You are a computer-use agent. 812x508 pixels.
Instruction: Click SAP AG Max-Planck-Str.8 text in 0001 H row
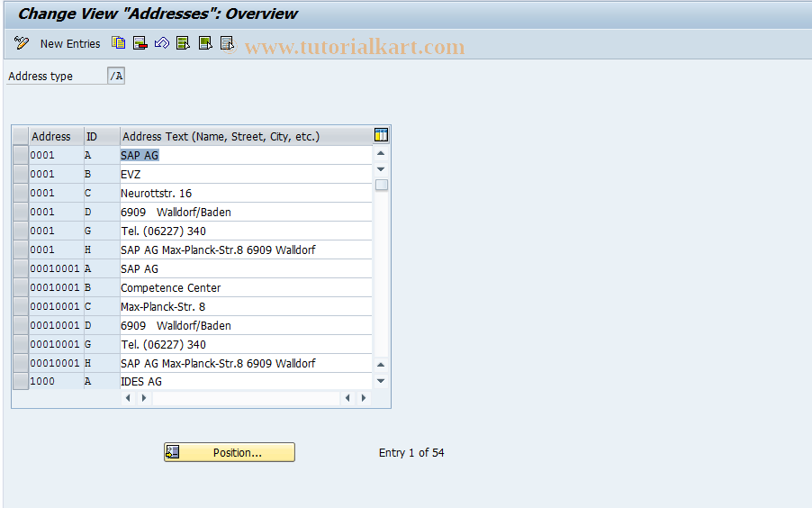click(246, 249)
